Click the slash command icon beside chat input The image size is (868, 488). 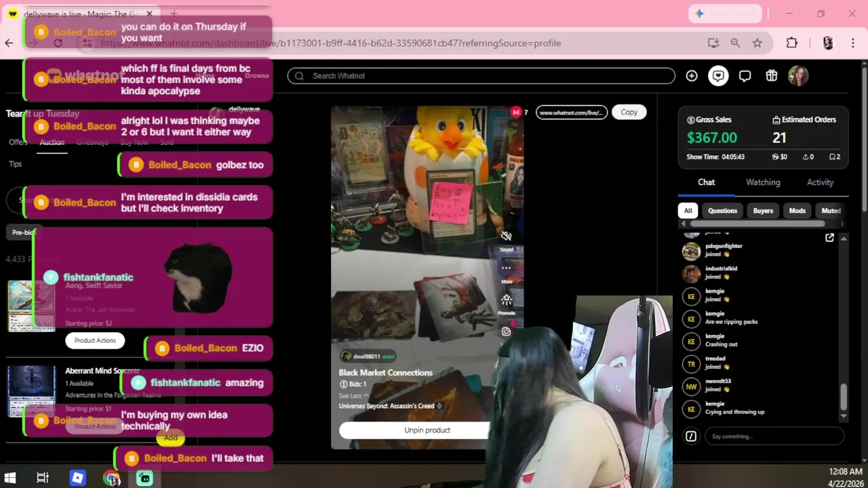691,436
